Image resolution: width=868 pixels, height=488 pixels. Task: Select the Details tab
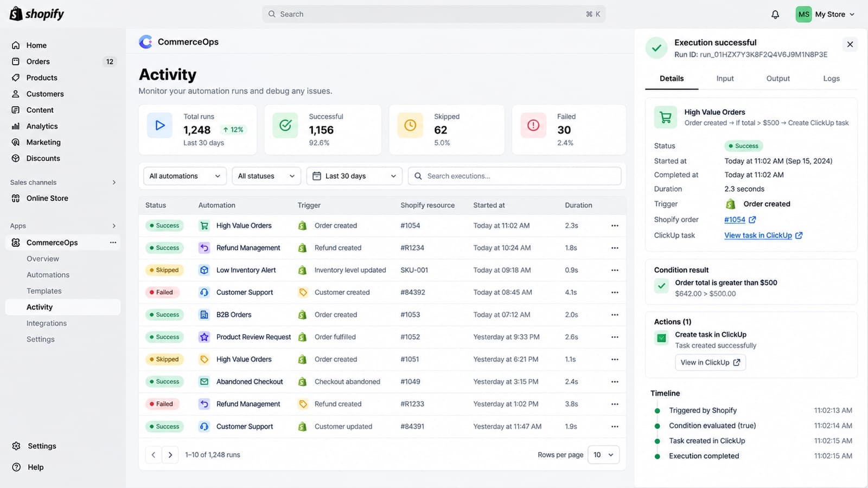pyautogui.click(x=672, y=79)
